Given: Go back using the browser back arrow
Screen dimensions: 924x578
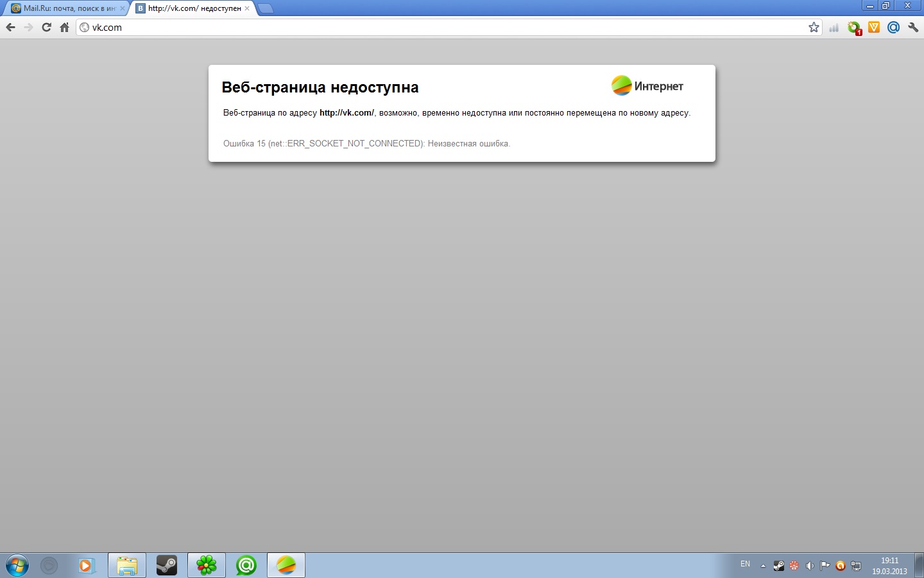Looking at the screenshot, I should pos(10,27).
